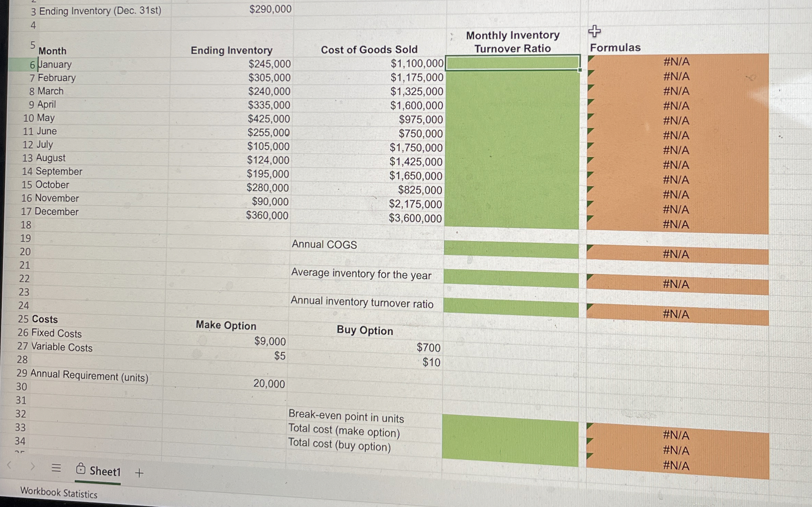Select the Annual Requirement 20,000 cell

coord(268,384)
